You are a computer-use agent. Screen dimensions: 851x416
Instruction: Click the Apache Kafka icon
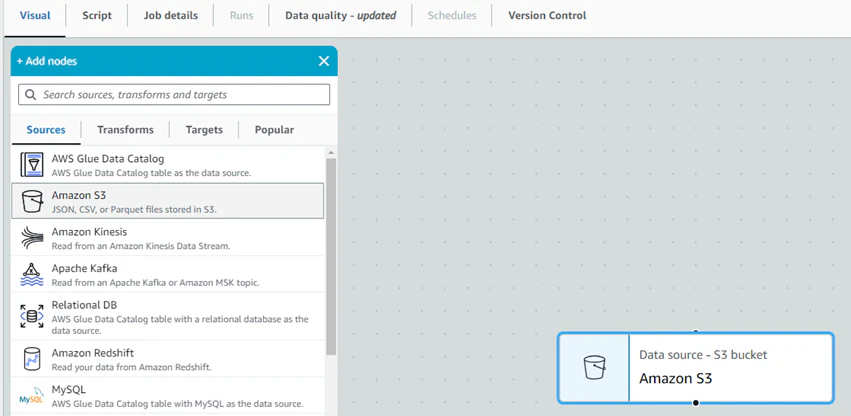point(31,275)
